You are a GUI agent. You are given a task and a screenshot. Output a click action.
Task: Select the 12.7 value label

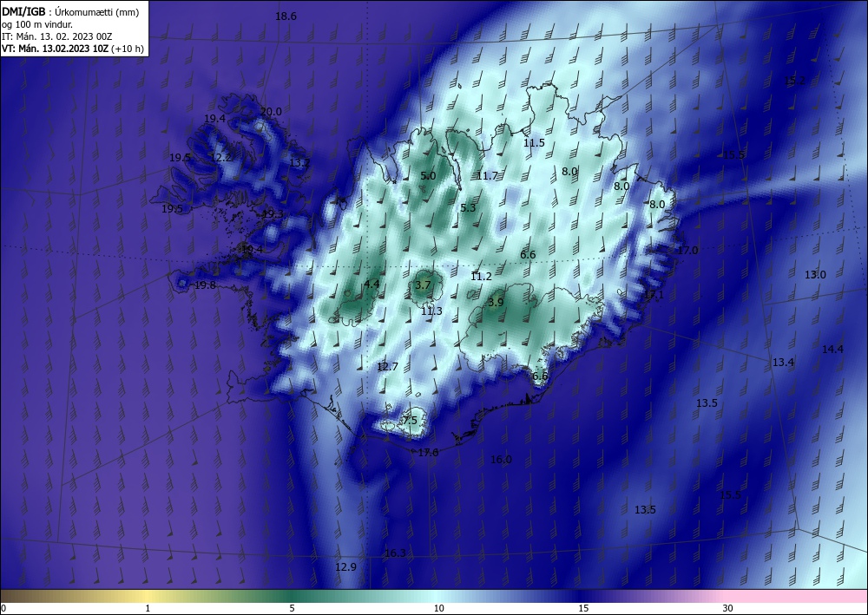pyautogui.click(x=387, y=367)
